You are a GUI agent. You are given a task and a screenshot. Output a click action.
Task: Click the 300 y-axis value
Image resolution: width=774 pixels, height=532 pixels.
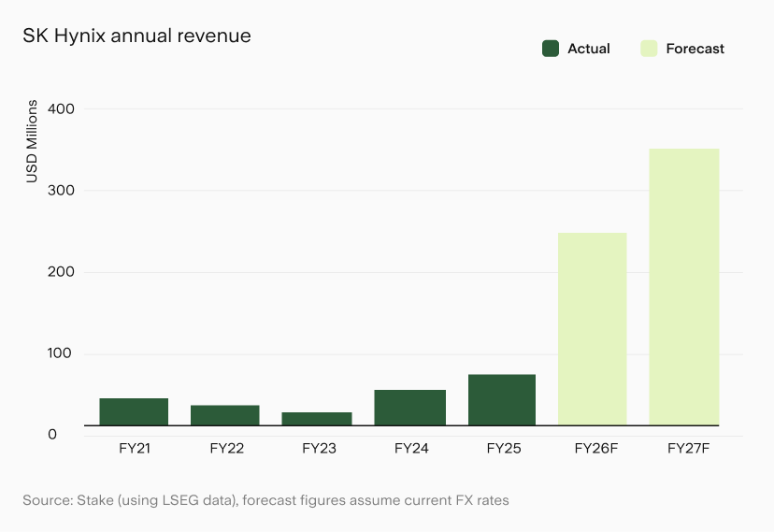pos(61,190)
